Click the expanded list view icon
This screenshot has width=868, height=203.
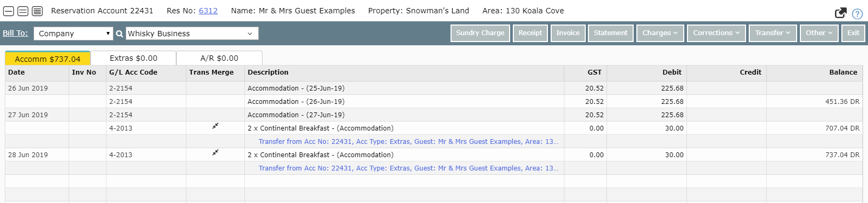(x=37, y=11)
